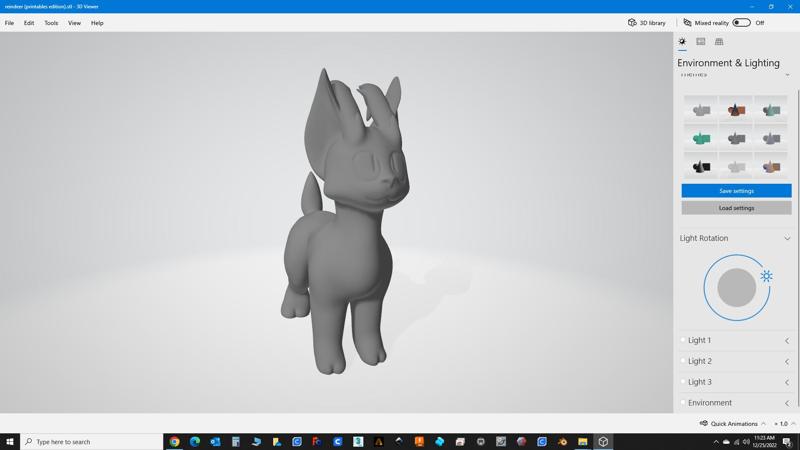The height and width of the screenshot is (450, 800).
Task: Collapse the Themes section chevron
Action: coord(787,75)
